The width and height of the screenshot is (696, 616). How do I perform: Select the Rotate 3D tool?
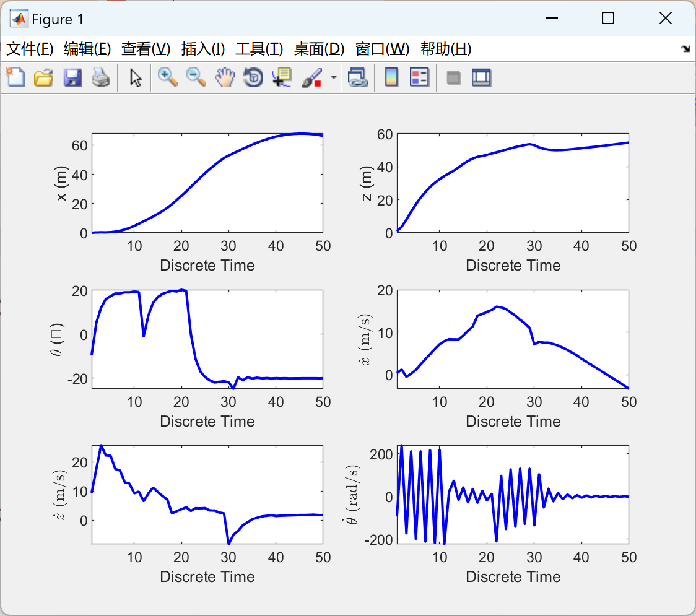click(x=253, y=77)
